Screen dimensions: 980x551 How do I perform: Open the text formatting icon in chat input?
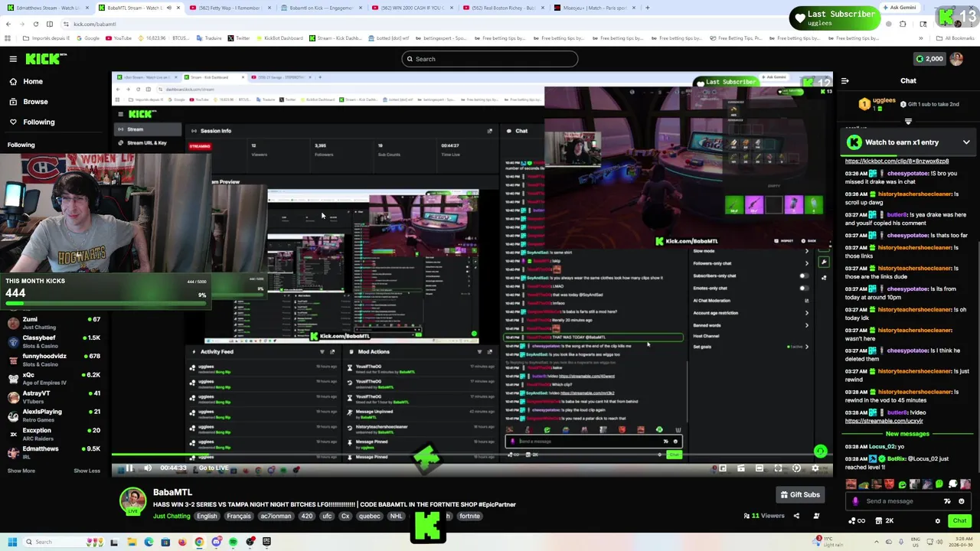948,501
